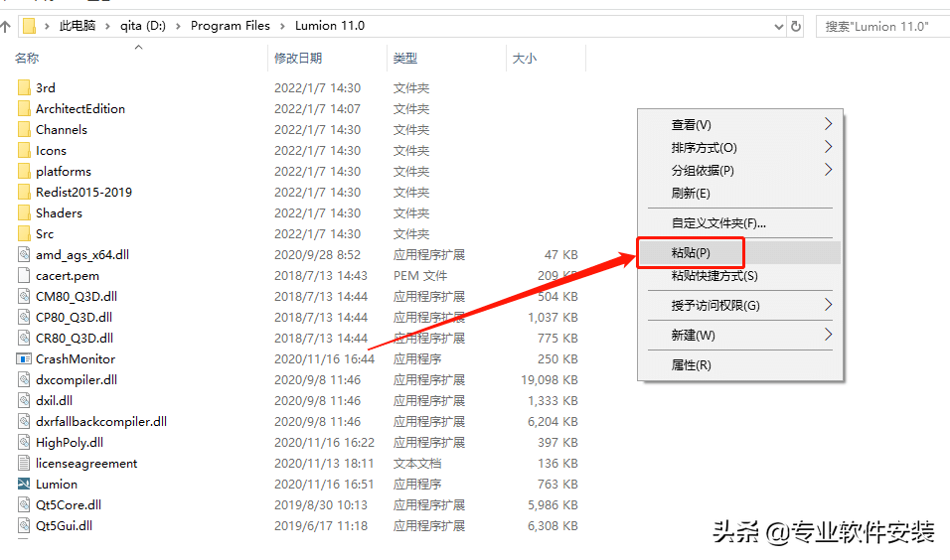Select the Qt5Gui.dll file icon
Viewport: 950px width, 560px height.
24,525
